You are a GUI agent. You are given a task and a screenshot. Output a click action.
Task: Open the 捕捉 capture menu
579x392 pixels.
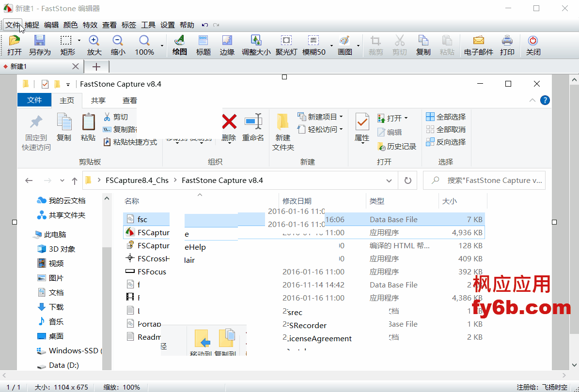pos(32,25)
